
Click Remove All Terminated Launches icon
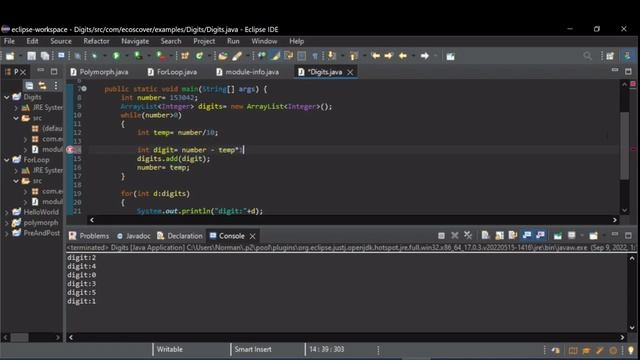click(x=468, y=236)
